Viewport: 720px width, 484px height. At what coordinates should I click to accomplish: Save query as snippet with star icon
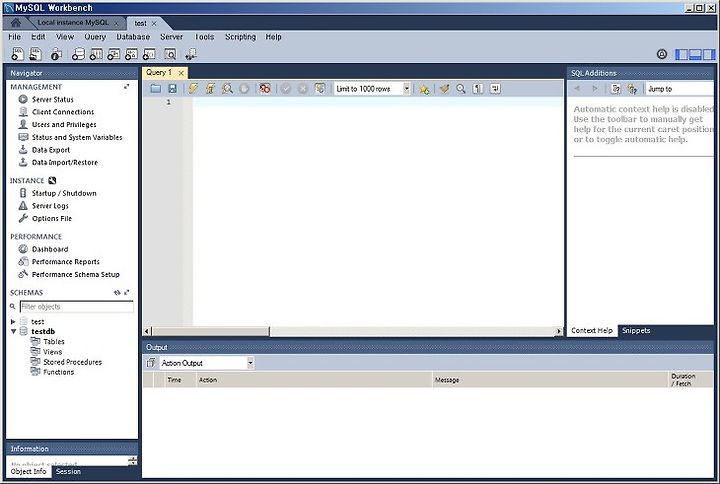click(424, 89)
